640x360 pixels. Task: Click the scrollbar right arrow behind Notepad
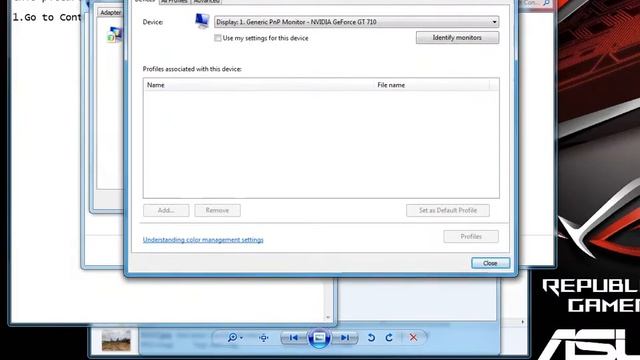tap(523, 322)
